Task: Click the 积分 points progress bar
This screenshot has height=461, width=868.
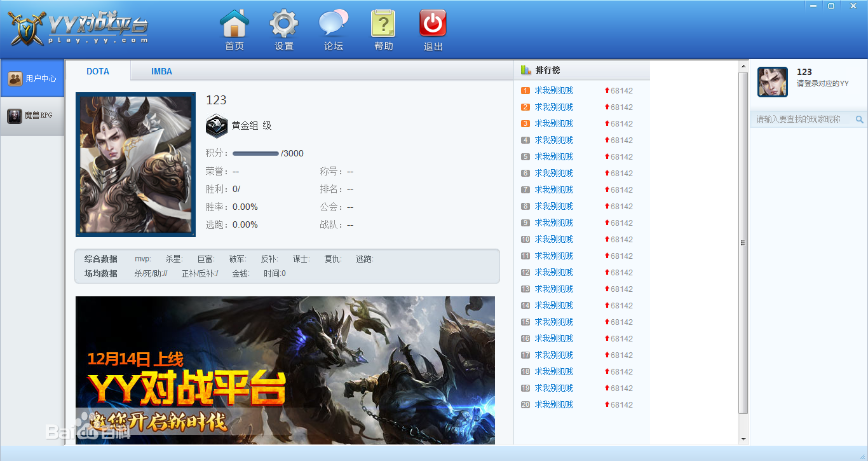Action: [x=255, y=153]
